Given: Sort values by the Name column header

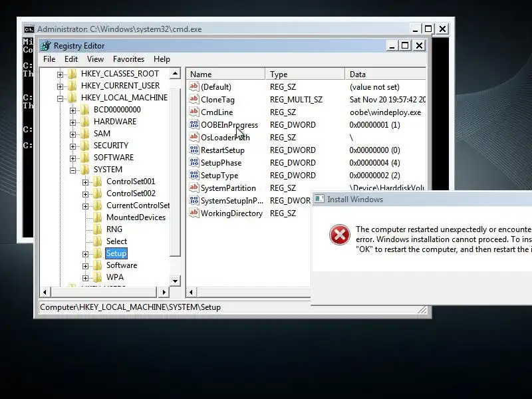Looking at the screenshot, I should click(225, 74).
